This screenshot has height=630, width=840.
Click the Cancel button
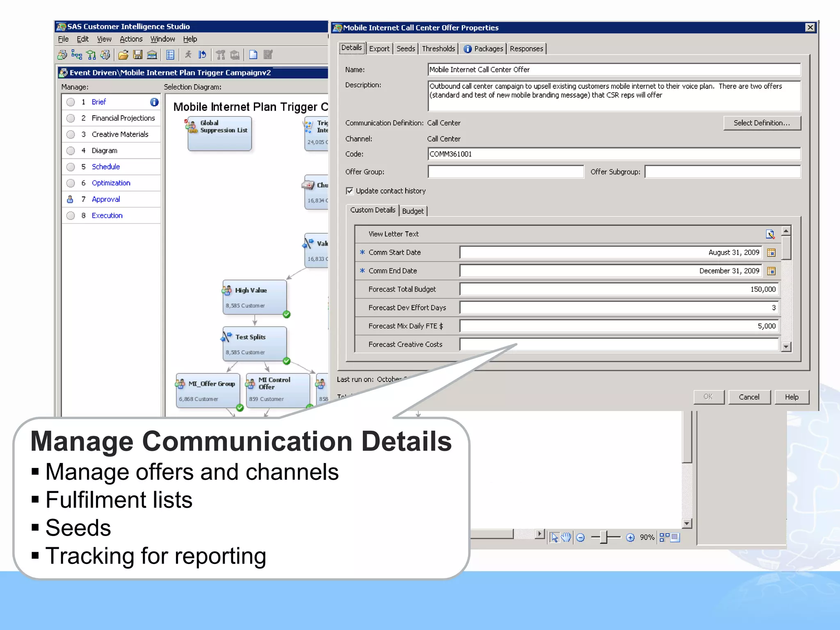coord(749,397)
